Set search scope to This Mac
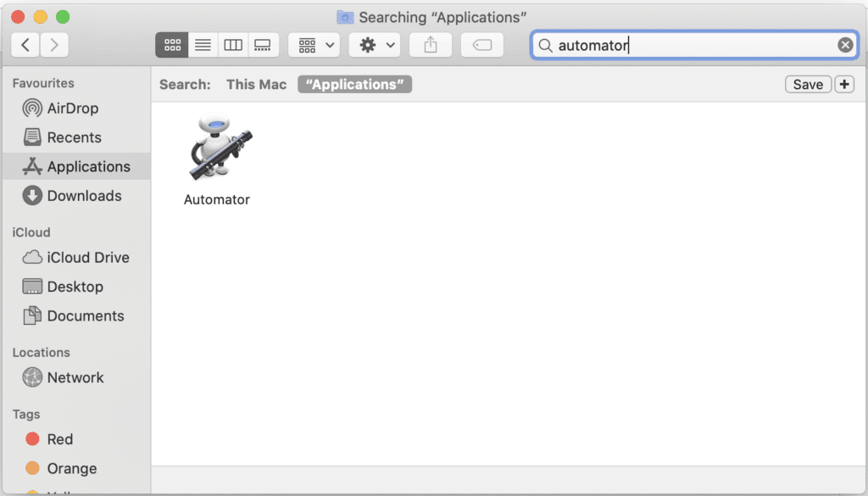 point(256,84)
